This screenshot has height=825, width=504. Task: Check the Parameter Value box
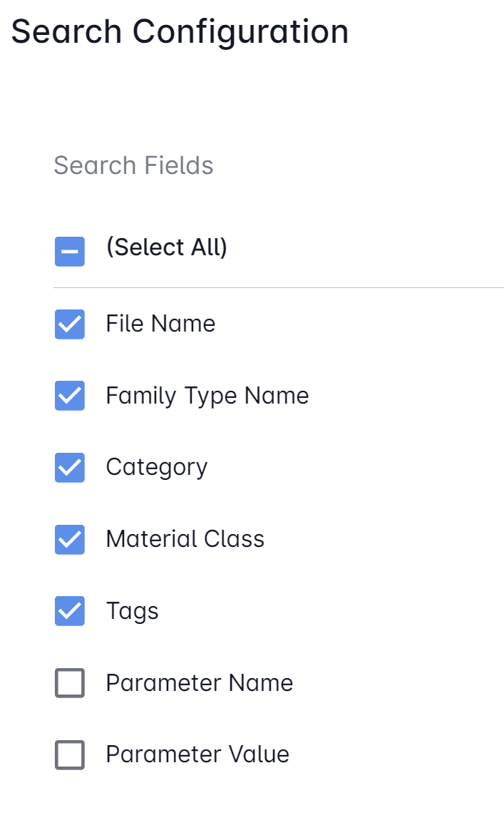point(70,755)
